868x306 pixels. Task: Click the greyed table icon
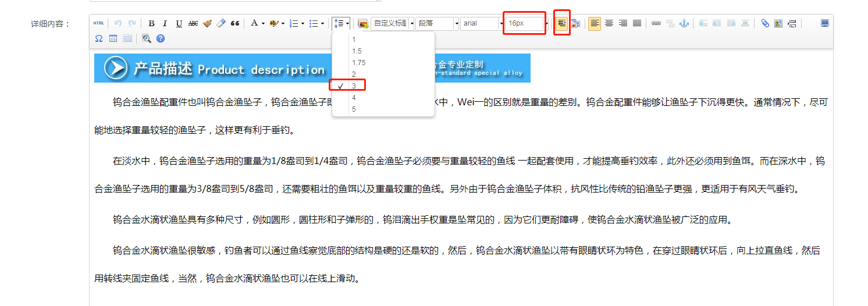click(x=127, y=38)
